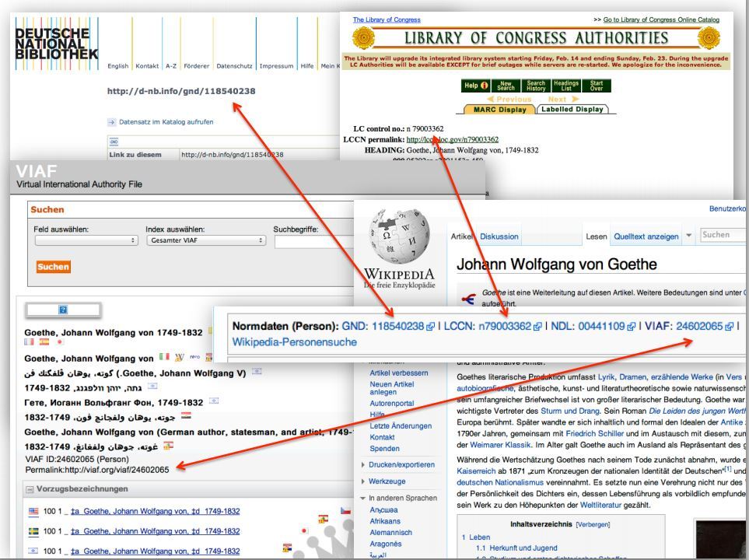Click the Wikipedia Suchen search field
Image resolution: width=749 pixels, height=560 pixels.
click(722, 235)
